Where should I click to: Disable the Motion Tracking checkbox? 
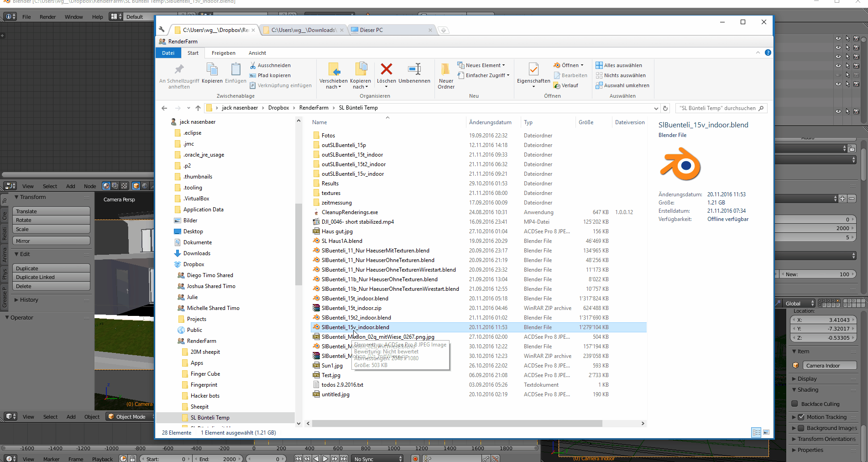coord(801,416)
